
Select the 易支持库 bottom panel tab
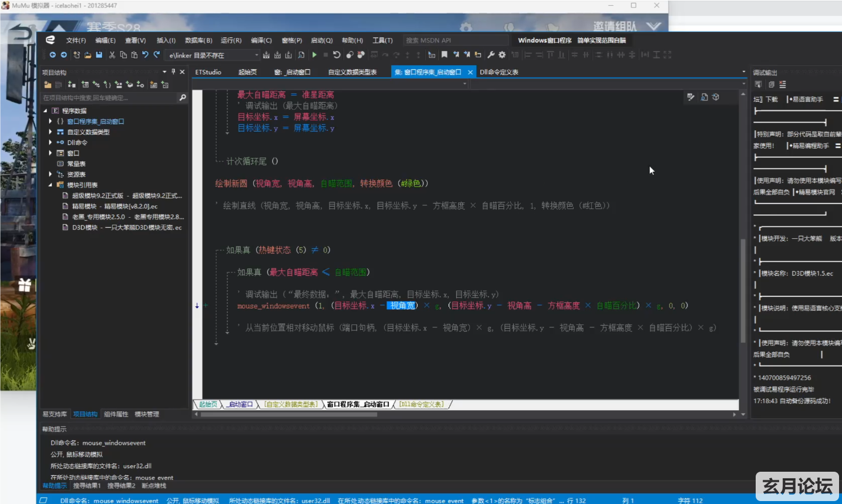[x=55, y=414]
